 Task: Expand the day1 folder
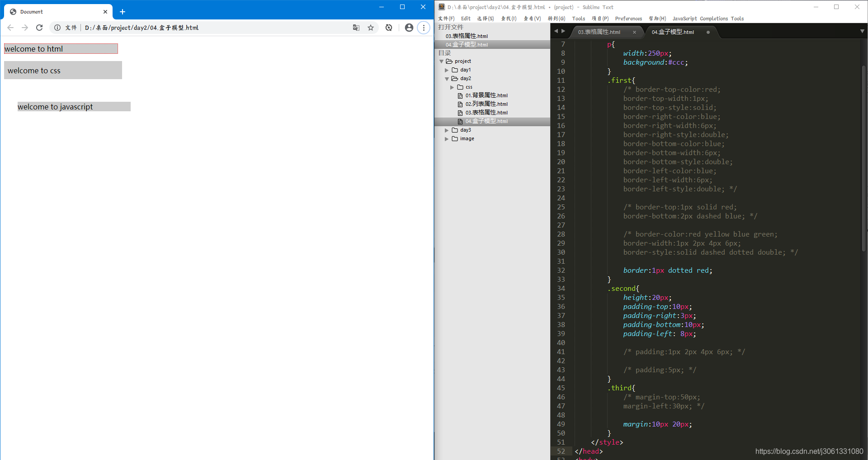447,70
